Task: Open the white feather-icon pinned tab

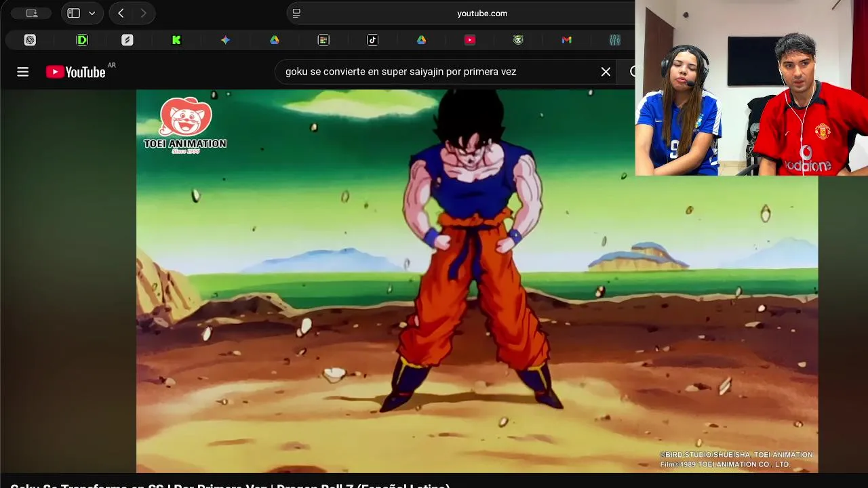Action: pyautogui.click(x=127, y=40)
